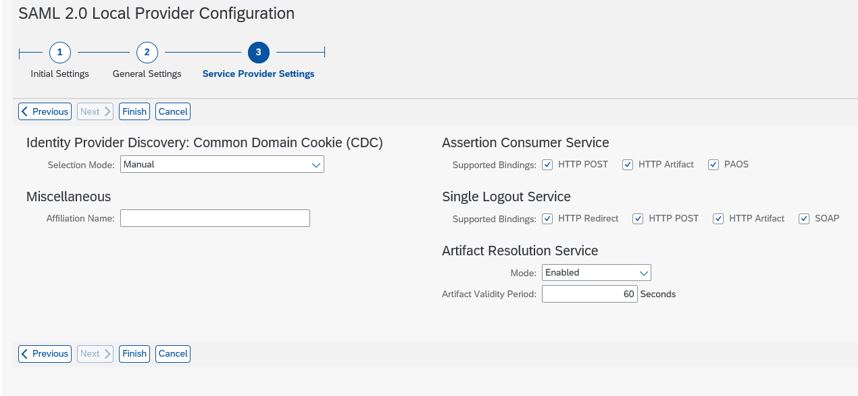This screenshot has height=396, width=858.
Task: Open the Selection Mode dropdown
Action: pos(222,164)
